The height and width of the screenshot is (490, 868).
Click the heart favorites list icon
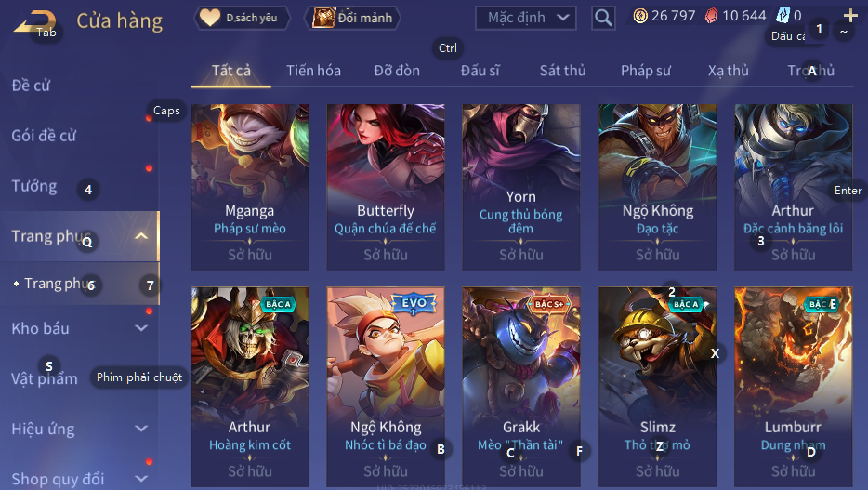click(x=210, y=17)
